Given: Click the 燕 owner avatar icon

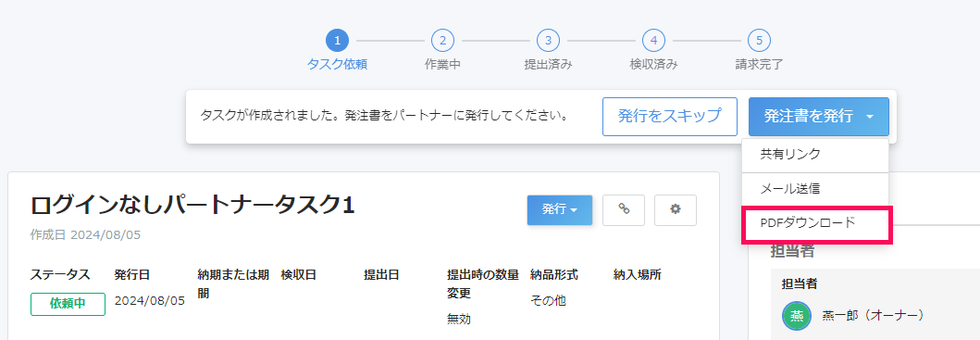Looking at the screenshot, I should (x=796, y=316).
